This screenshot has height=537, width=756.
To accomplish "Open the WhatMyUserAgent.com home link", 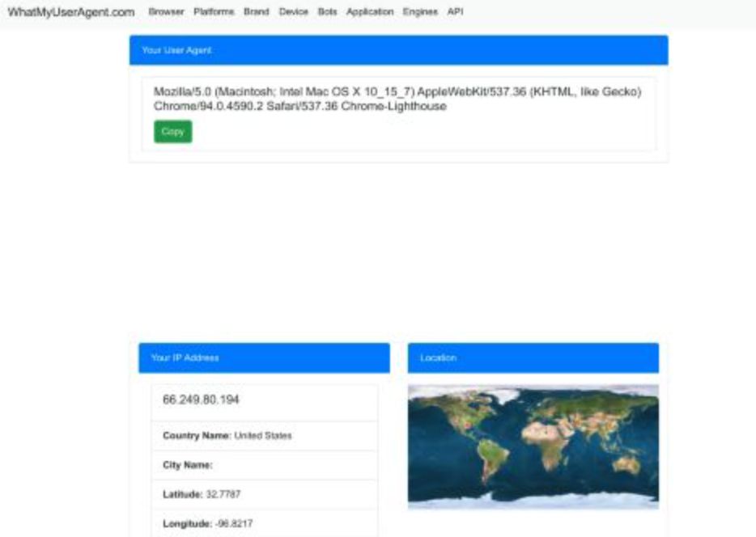I will coord(71,12).
